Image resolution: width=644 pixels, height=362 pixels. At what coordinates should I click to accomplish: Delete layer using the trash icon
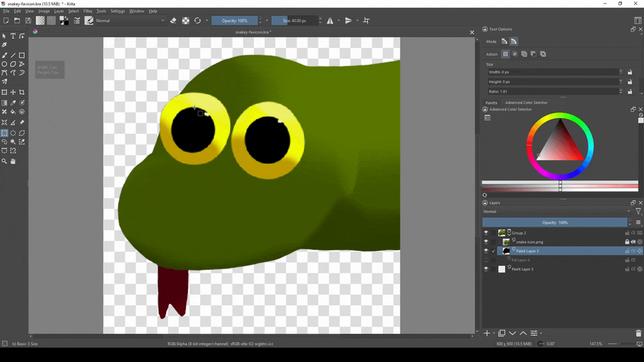[638, 333]
